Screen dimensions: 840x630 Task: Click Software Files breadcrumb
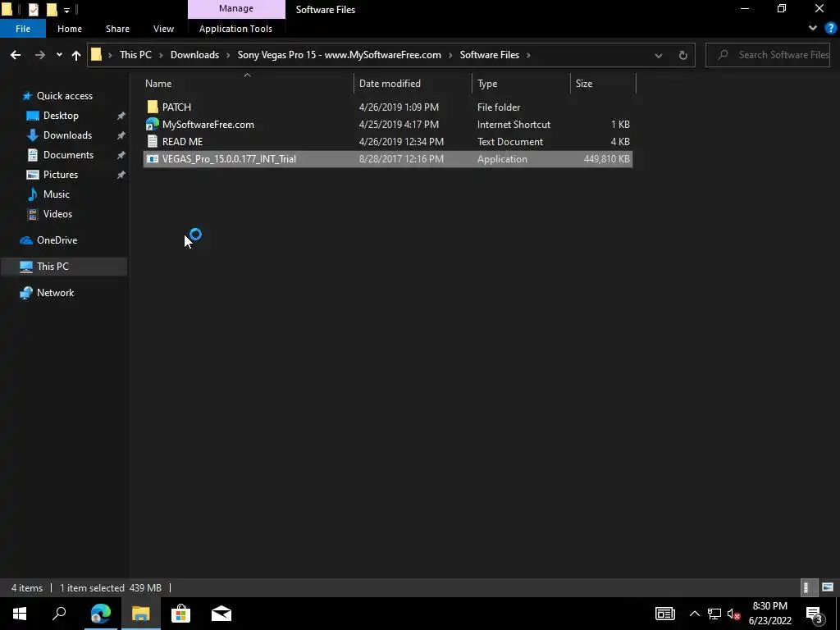point(489,55)
